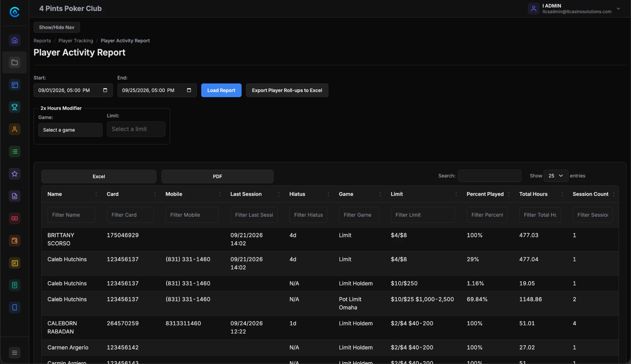Click the Start date-time field
The image size is (631, 364).
click(x=73, y=90)
